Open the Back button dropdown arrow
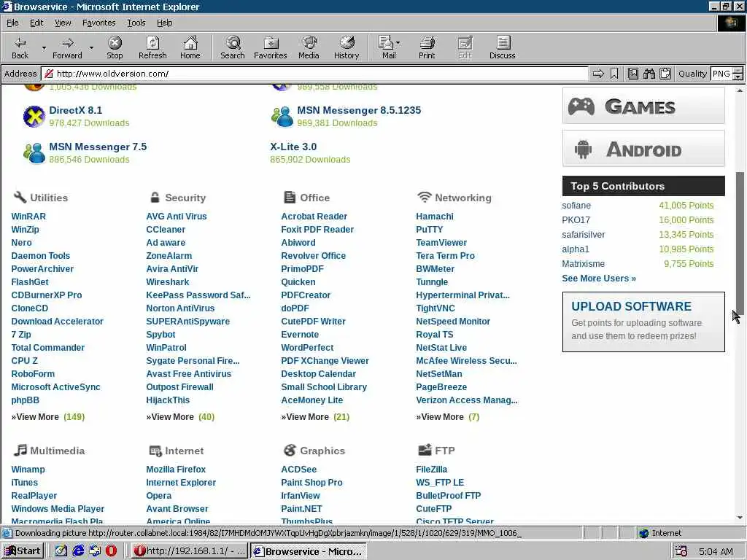This screenshot has height=560, width=747. 44,48
